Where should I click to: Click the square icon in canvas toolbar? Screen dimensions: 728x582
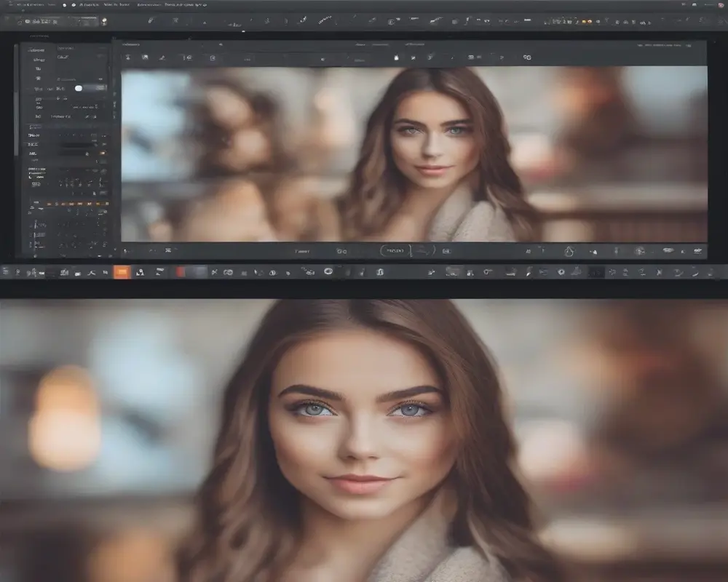tap(213, 58)
